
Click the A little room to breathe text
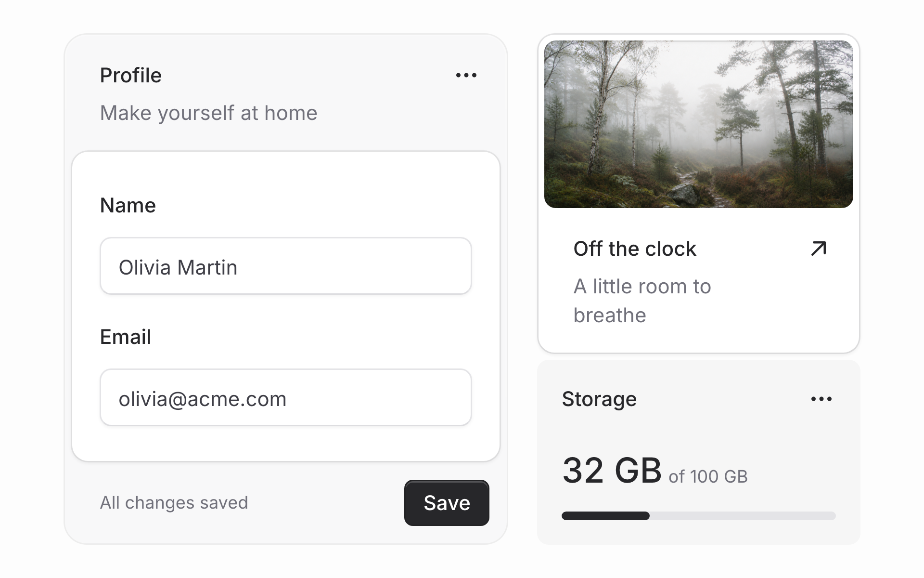point(642,301)
